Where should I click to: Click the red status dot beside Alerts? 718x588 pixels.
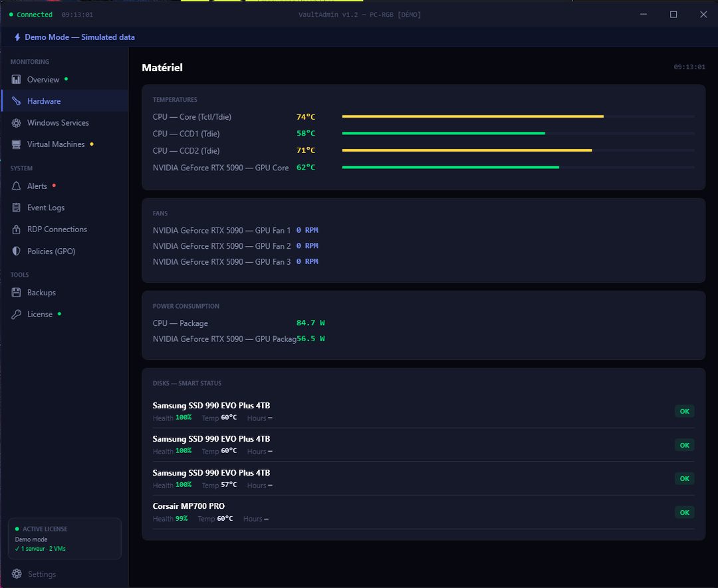(x=54, y=186)
